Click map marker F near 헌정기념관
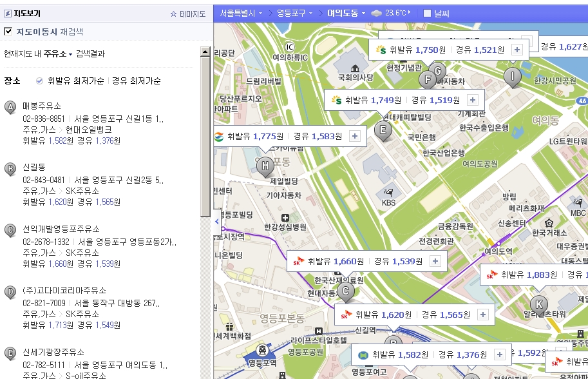Screen dimensions: 588x379 point(428,80)
